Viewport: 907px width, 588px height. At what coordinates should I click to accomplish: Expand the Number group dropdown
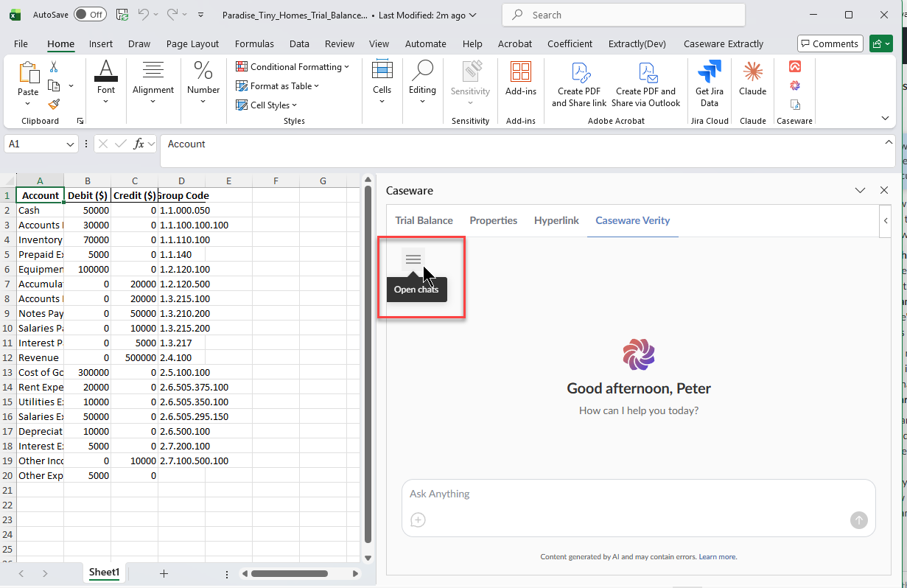(203, 102)
